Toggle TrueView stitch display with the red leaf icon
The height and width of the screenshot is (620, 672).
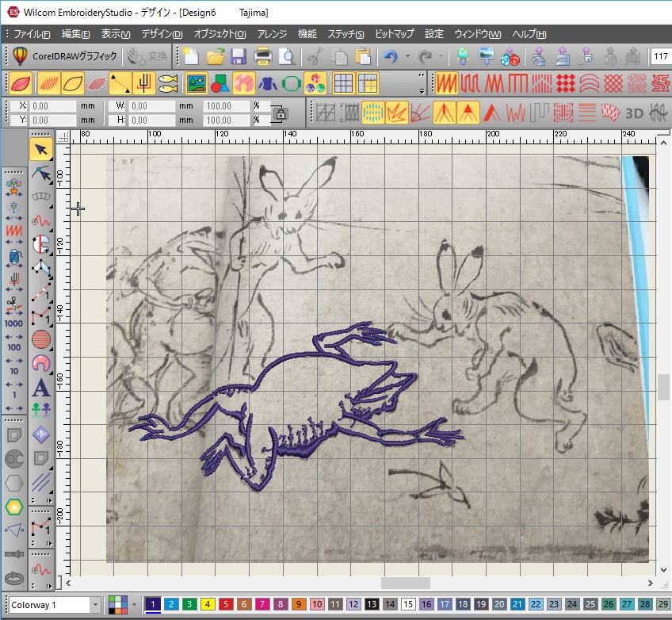pyautogui.click(x=20, y=83)
